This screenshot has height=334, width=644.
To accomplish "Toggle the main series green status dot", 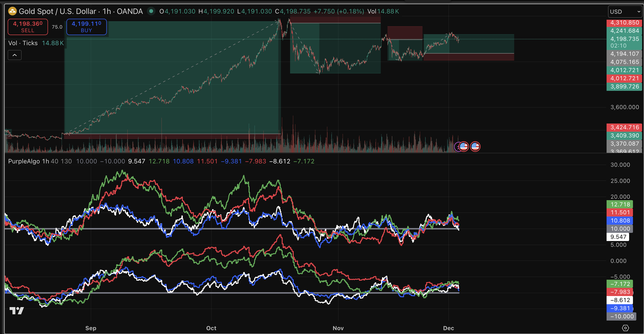I will click(x=151, y=11).
